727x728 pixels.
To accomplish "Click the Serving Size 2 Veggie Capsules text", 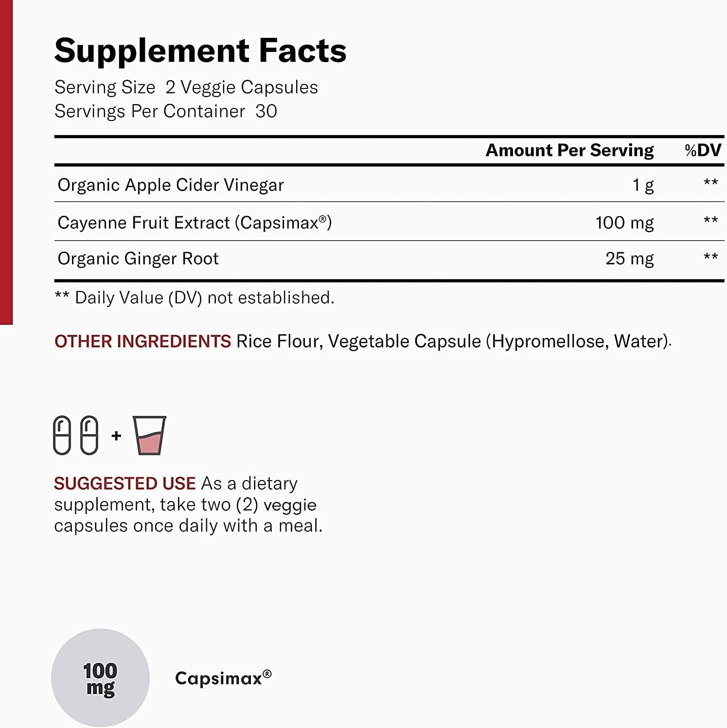I will [186, 87].
